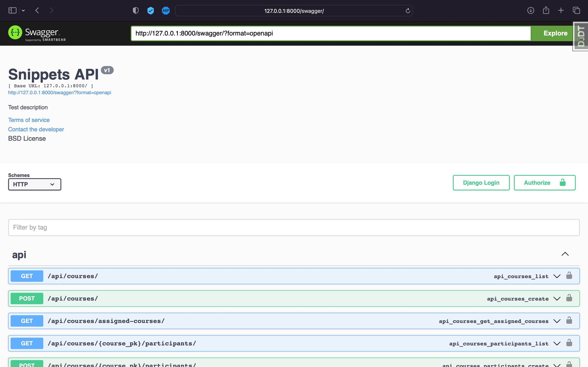Image resolution: width=588 pixels, height=367 pixels.
Task: Click the privacy shield icon in toolbar
Action: click(135, 10)
